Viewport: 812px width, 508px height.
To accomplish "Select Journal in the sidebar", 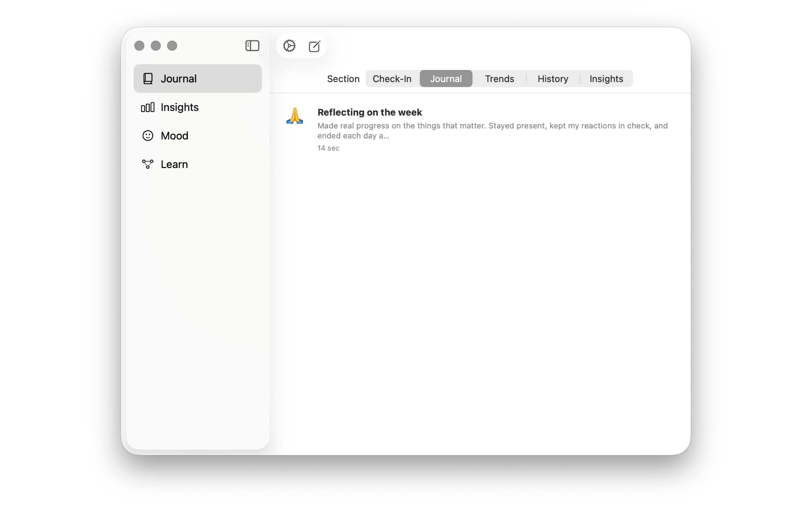I will 198,79.
